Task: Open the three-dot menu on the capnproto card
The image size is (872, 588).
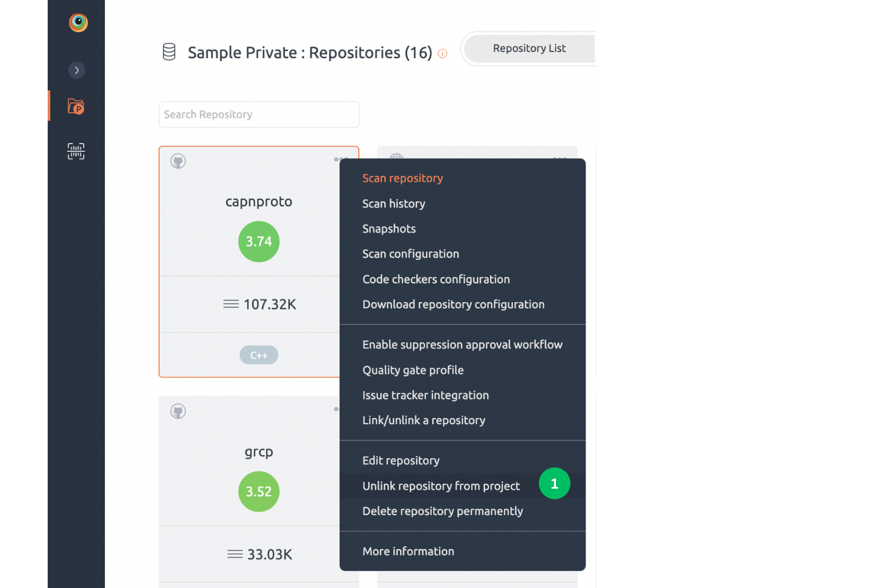Action: click(341, 159)
